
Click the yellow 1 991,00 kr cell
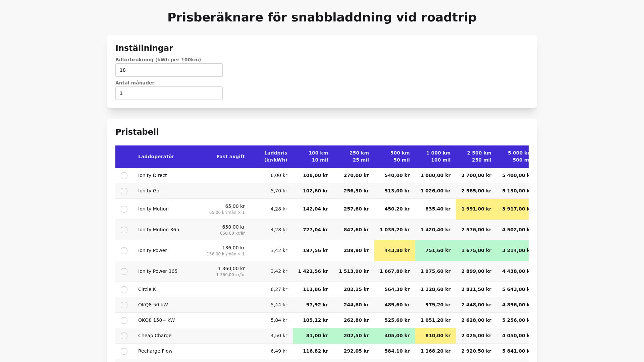(476, 209)
